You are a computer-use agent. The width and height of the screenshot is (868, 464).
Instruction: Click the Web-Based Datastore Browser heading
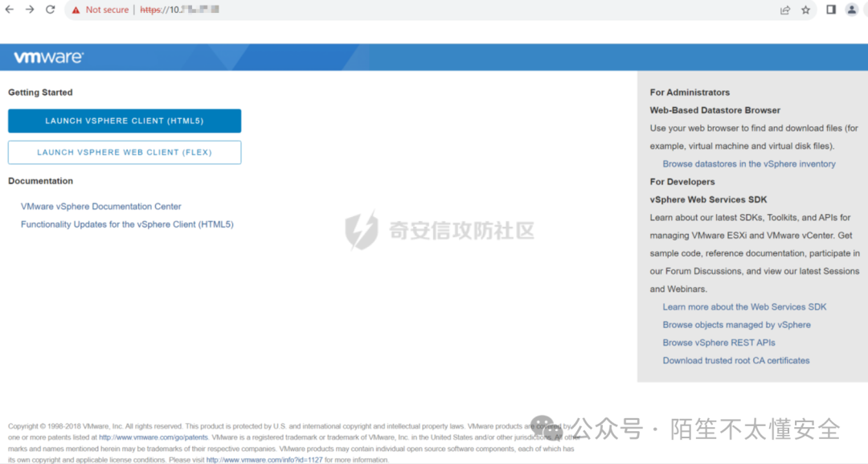point(715,110)
